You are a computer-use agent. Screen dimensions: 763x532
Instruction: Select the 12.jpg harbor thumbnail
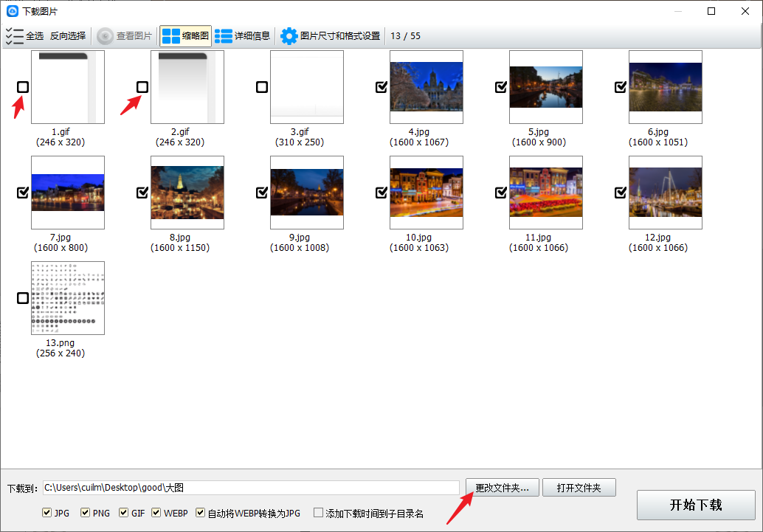pos(666,193)
